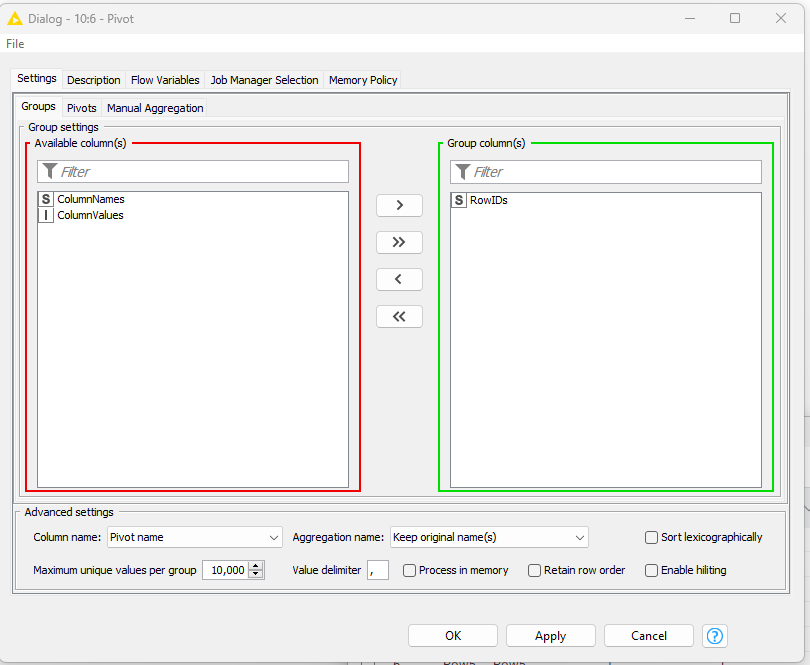Viewport: 810px width, 665px height.
Task: Click the remove all columns double-arrow button
Action: pos(399,316)
